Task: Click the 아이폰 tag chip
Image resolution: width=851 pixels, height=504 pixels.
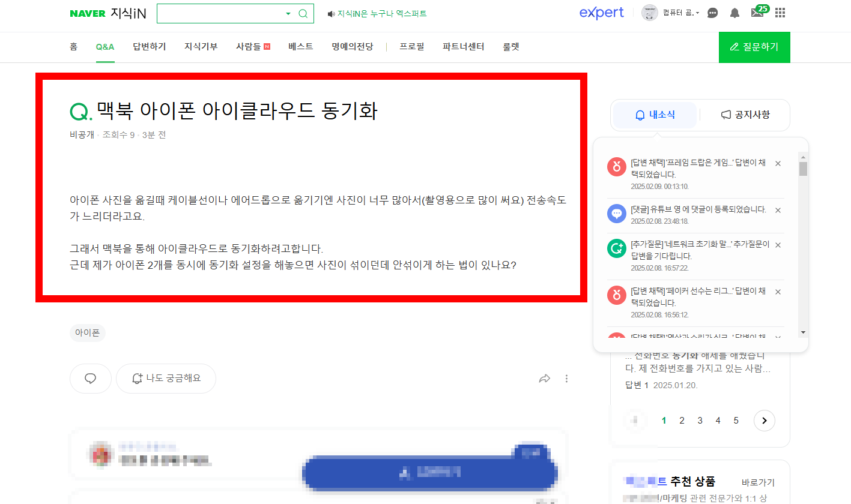Action: click(88, 333)
